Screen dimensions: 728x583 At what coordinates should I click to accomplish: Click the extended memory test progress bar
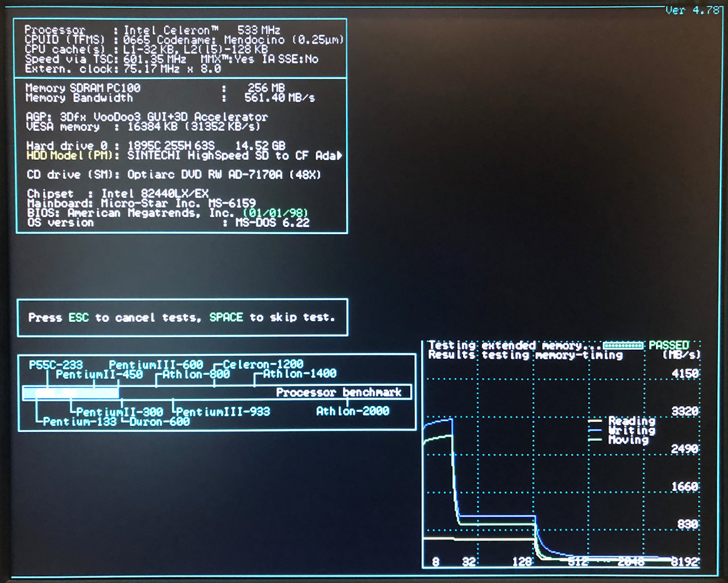pyautogui.click(x=623, y=345)
